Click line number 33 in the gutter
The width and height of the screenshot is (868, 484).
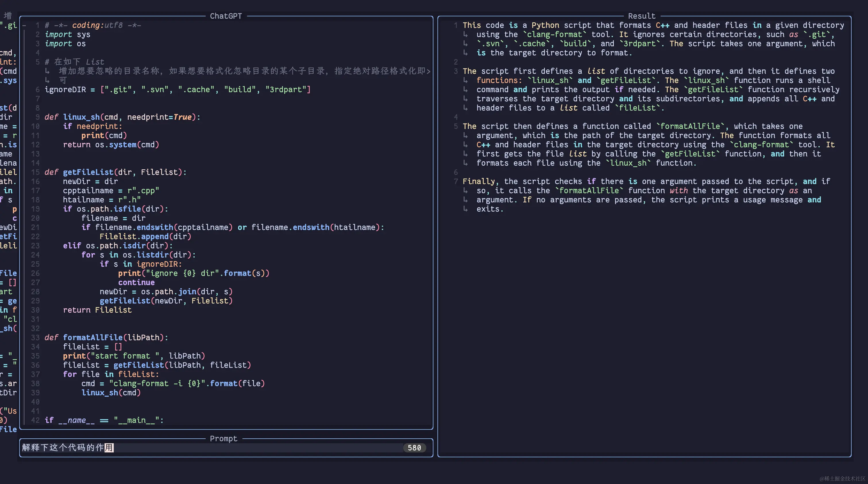click(35, 338)
